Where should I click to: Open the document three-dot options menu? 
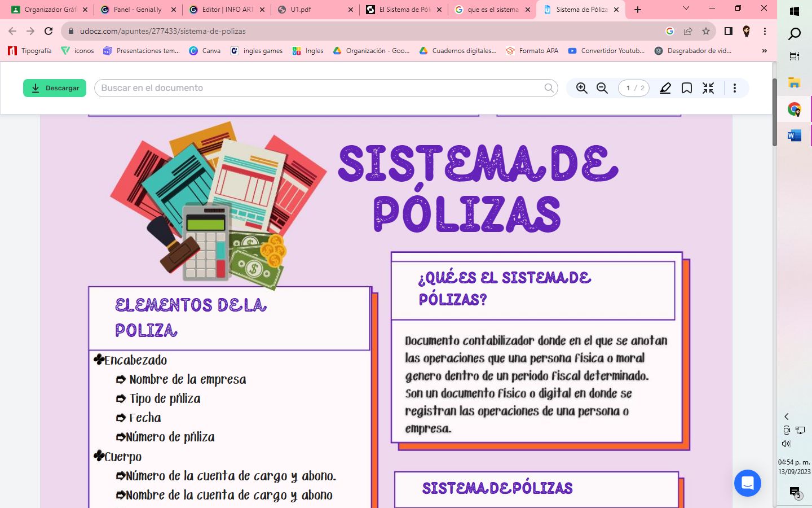(x=735, y=88)
